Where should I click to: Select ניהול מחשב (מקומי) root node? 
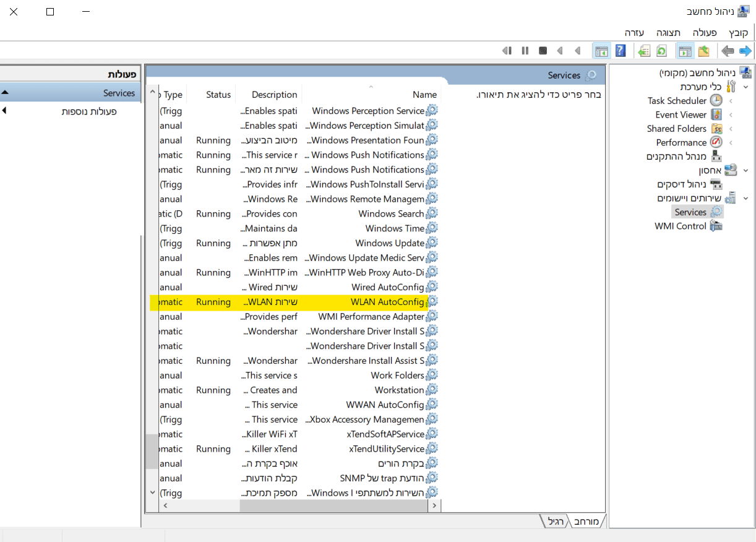(697, 73)
